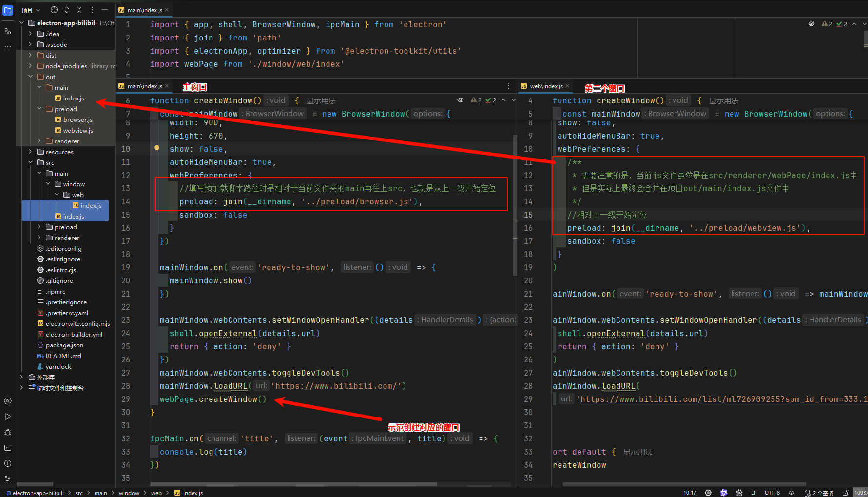
Task: Open package.json in the project tree
Action: tap(60, 345)
